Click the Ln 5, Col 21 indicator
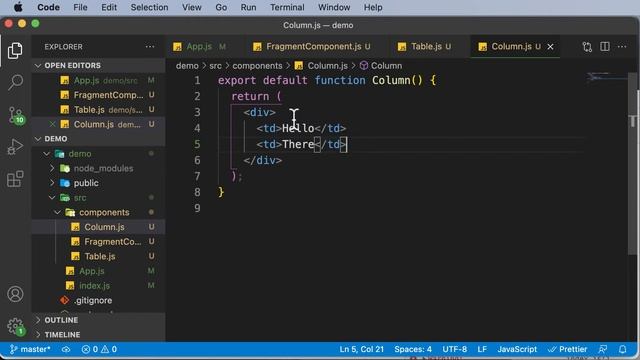 coord(362,349)
